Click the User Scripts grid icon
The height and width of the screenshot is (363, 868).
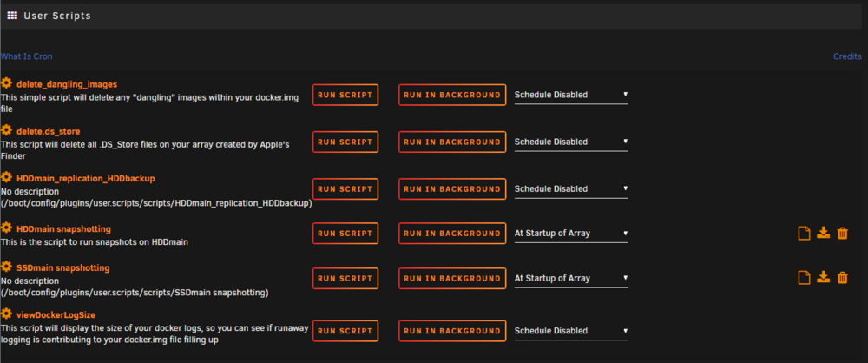[12, 16]
